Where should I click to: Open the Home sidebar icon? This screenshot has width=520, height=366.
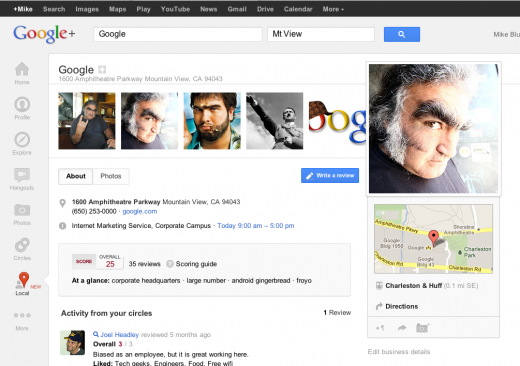pyautogui.click(x=22, y=69)
